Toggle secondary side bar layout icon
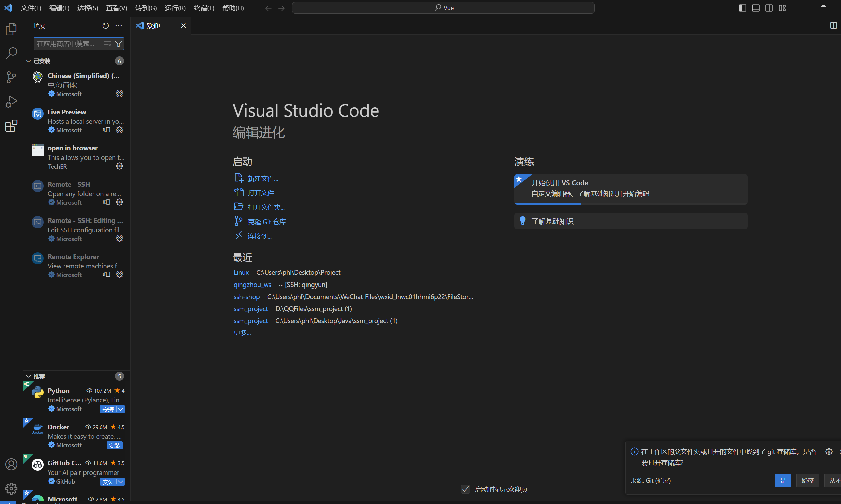 (769, 8)
